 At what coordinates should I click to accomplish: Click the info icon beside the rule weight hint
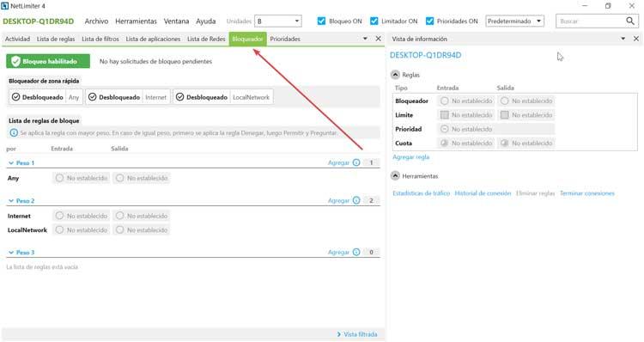(14, 133)
